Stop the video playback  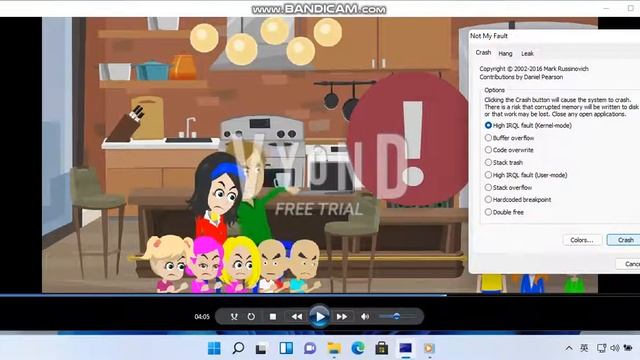pyautogui.click(x=273, y=316)
